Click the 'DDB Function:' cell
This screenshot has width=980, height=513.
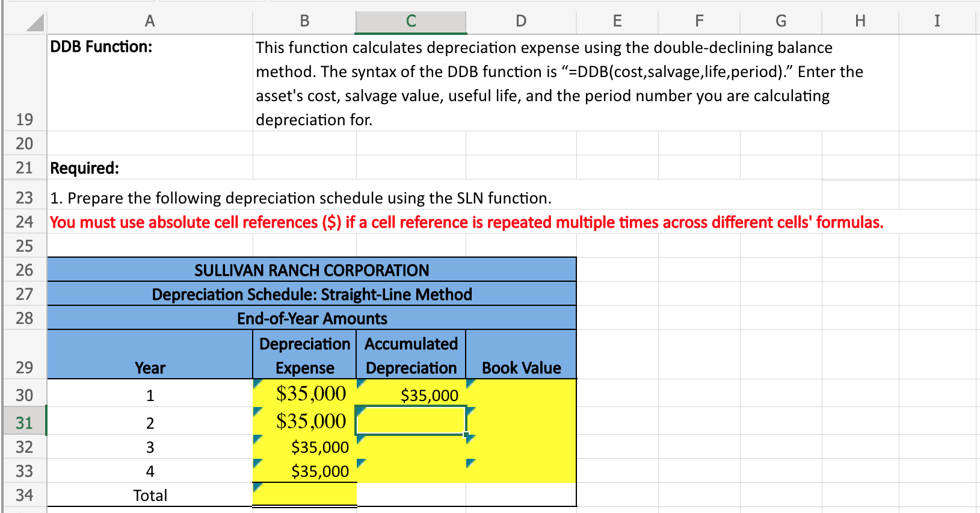(x=150, y=82)
